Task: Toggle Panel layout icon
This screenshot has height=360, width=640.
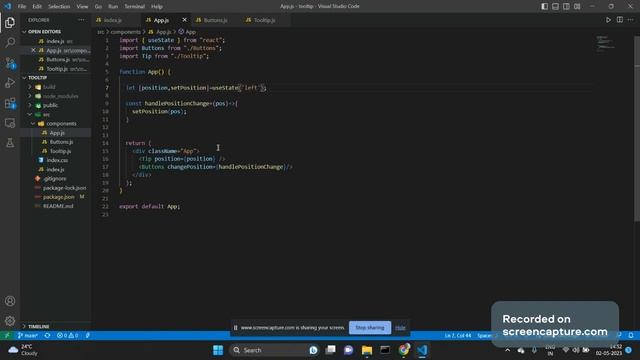Action: [x=556, y=6]
